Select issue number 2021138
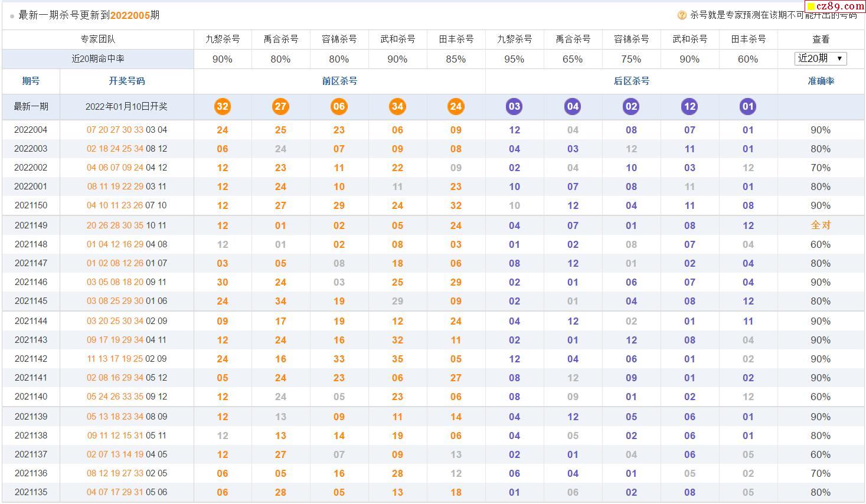Image resolution: width=866 pixels, height=504 pixels. 31,436
